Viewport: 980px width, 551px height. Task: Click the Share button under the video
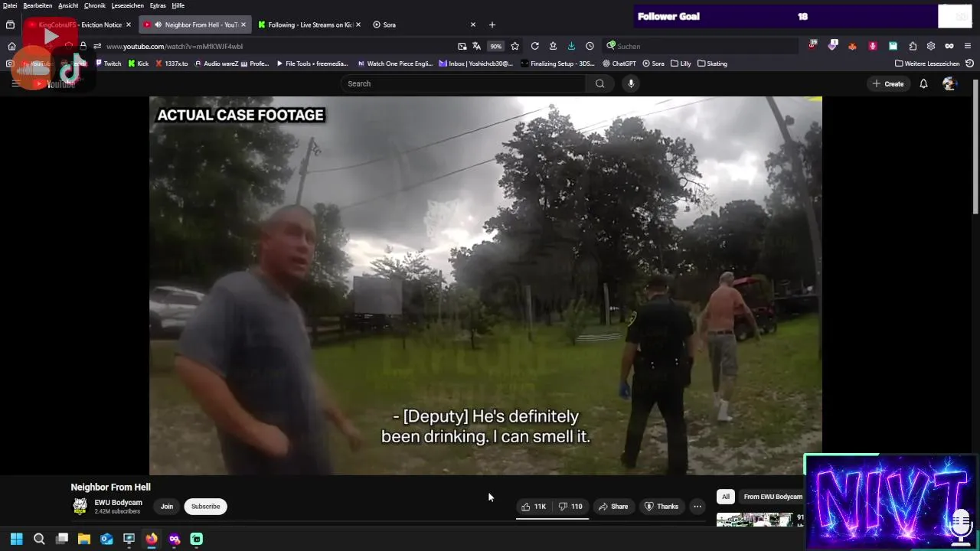point(613,507)
